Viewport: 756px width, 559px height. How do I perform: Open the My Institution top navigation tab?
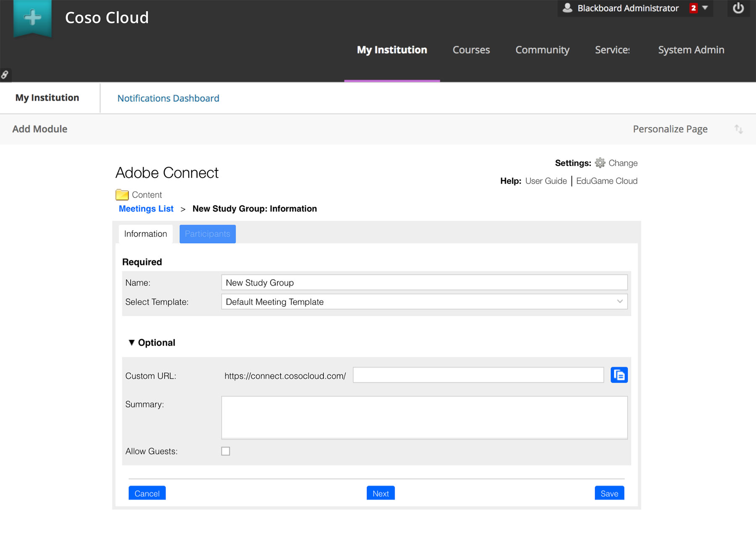pos(392,50)
